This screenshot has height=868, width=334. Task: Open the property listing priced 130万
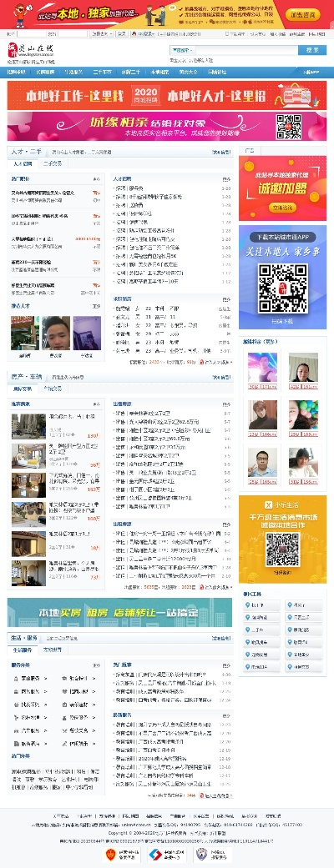tap(56, 425)
